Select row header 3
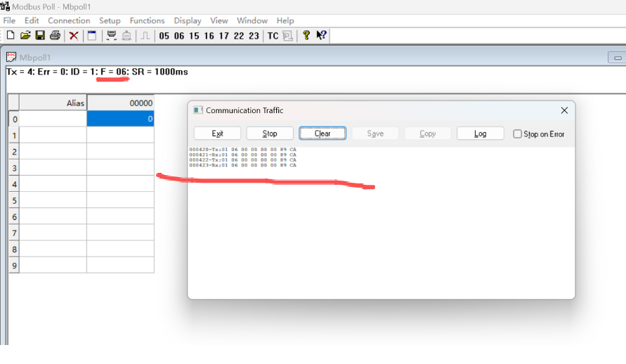626x364 pixels. click(x=14, y=168)
